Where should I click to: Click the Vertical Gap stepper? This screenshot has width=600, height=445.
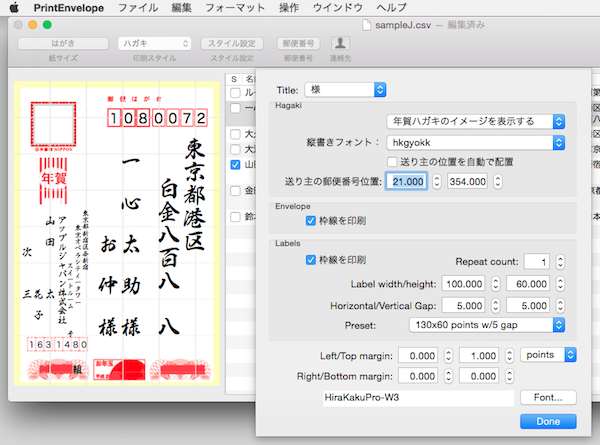pos(560,306)
